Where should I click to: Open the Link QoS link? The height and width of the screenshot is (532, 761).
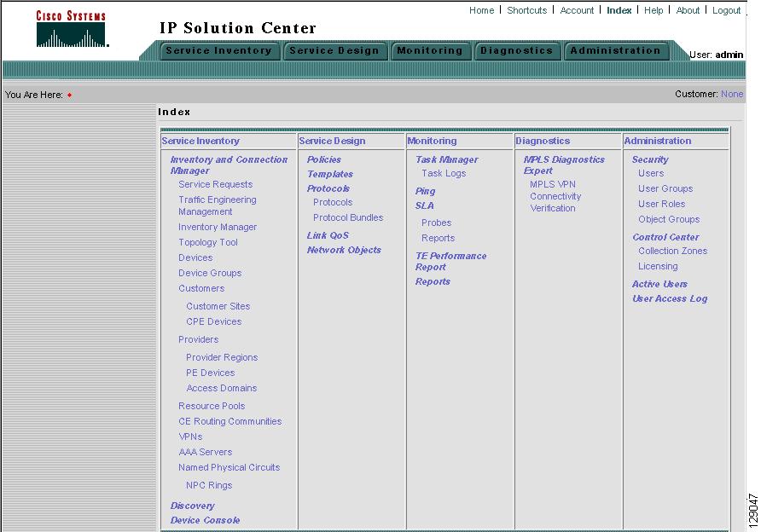click(x=328, y=235)
